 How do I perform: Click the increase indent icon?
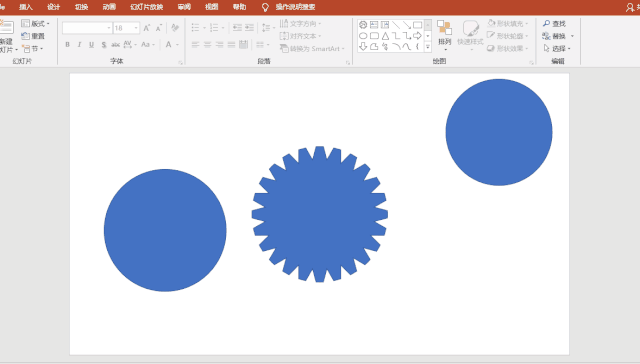point(249,28)
